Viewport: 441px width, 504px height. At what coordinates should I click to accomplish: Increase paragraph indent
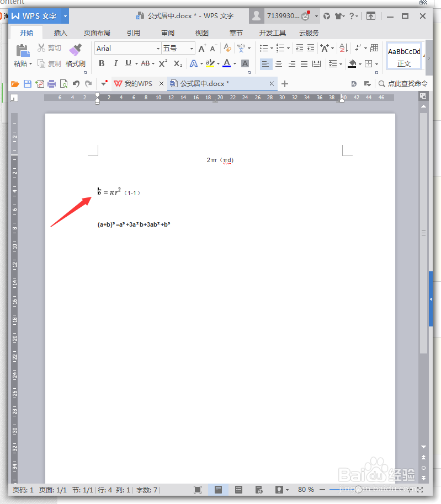311,48
